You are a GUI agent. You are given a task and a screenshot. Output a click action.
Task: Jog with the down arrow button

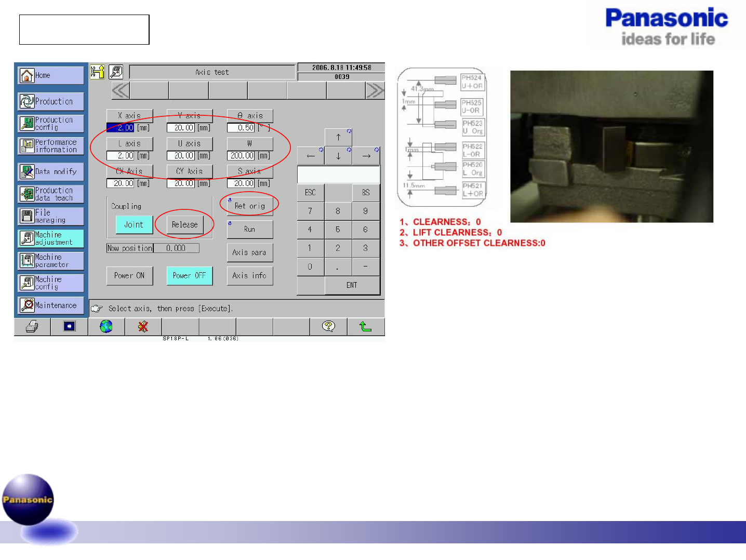pos(338,156)
